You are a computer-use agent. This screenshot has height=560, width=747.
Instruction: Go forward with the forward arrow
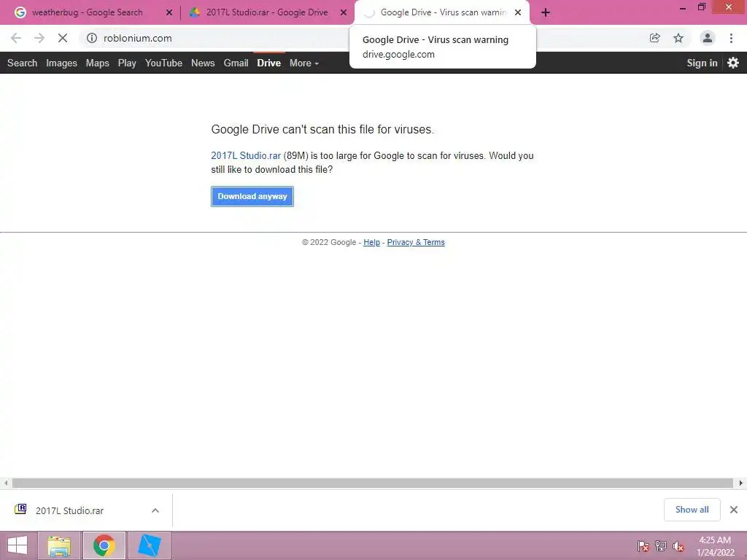39,38
